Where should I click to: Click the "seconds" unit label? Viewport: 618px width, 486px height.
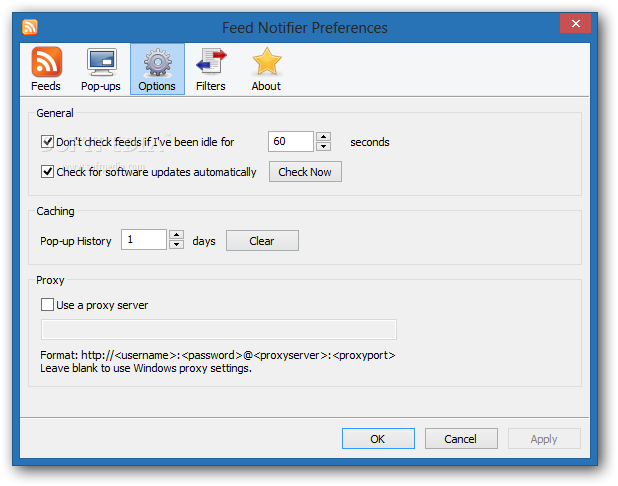pos(370,142)
